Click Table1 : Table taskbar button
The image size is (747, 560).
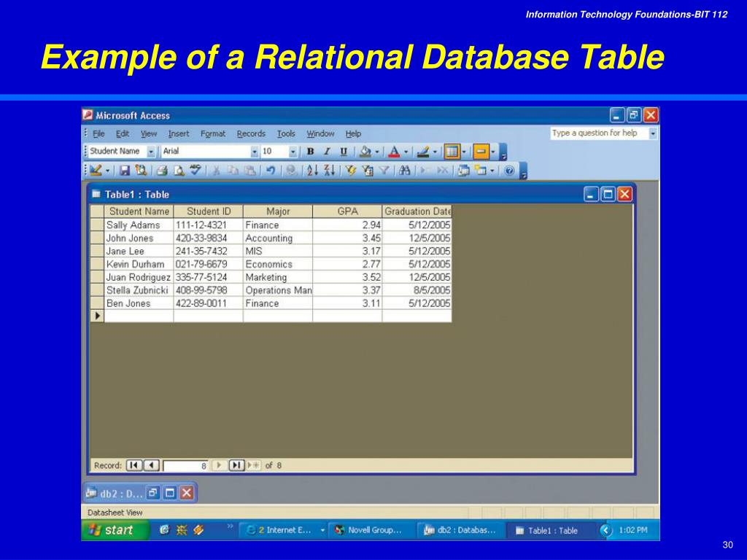tap(550, 530)
